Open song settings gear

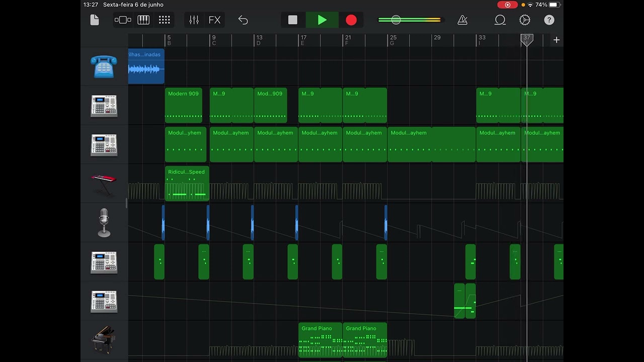(525, 20)
